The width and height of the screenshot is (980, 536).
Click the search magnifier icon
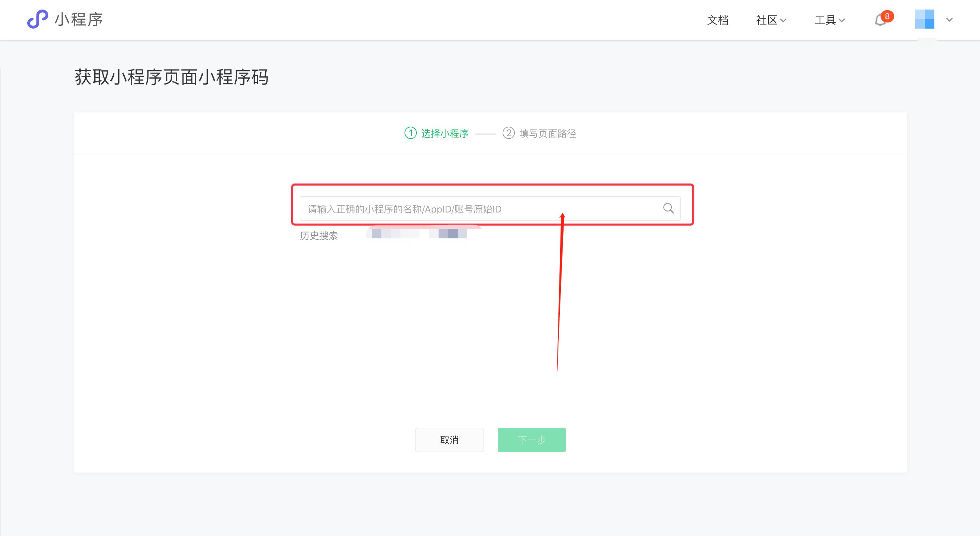[x=668, y=208]
